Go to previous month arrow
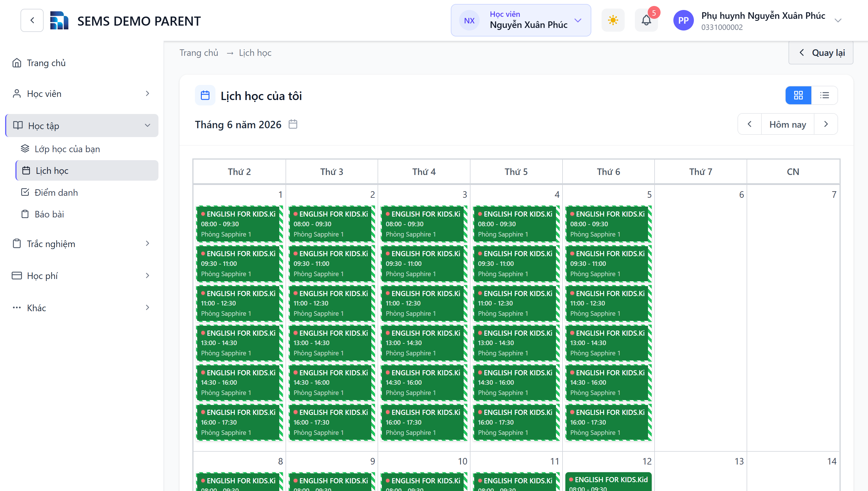This screenshot has height=491, width=868. point(749,124)
